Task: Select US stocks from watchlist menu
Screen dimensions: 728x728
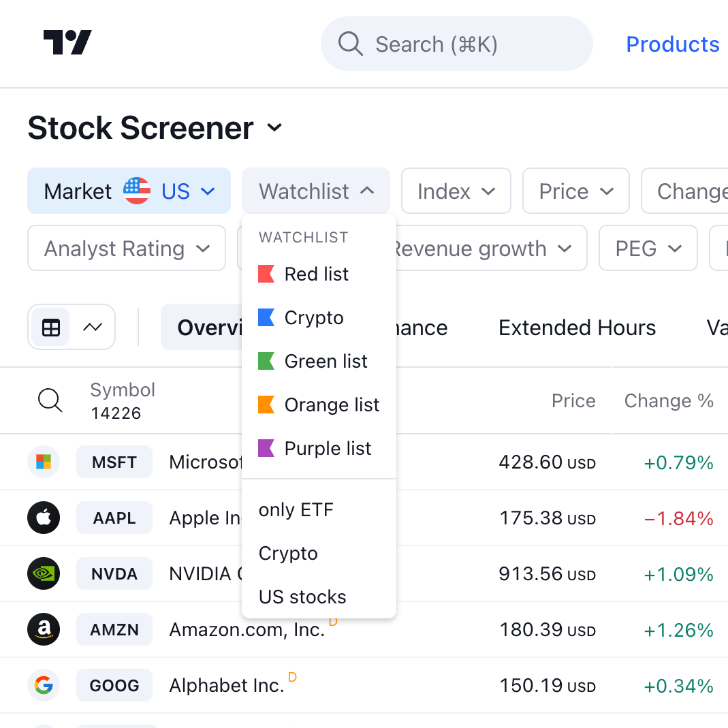Action: point(302,597)
